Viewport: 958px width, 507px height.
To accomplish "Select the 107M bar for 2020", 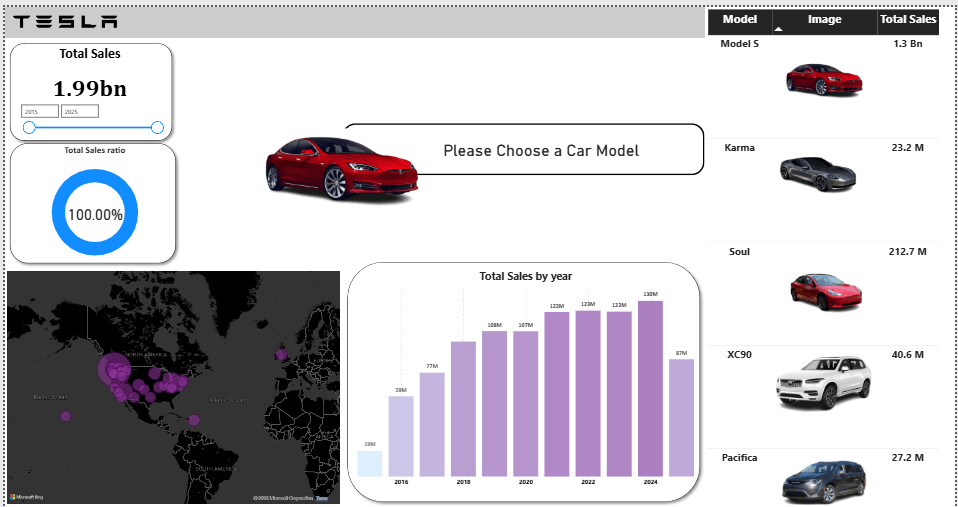I will click(525, 404).
